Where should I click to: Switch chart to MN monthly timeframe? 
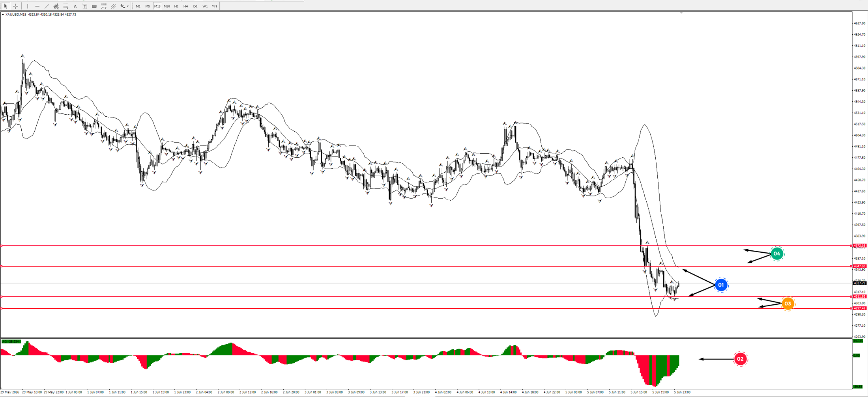214,6
